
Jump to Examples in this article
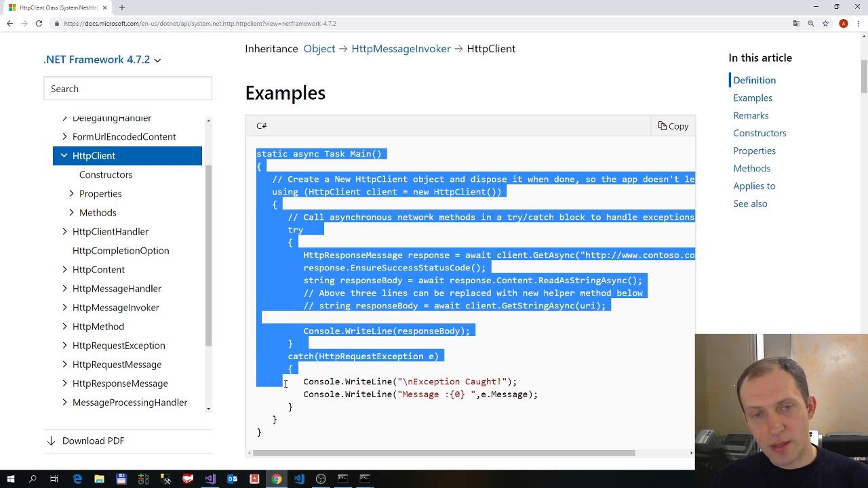(x=753, y=98)
